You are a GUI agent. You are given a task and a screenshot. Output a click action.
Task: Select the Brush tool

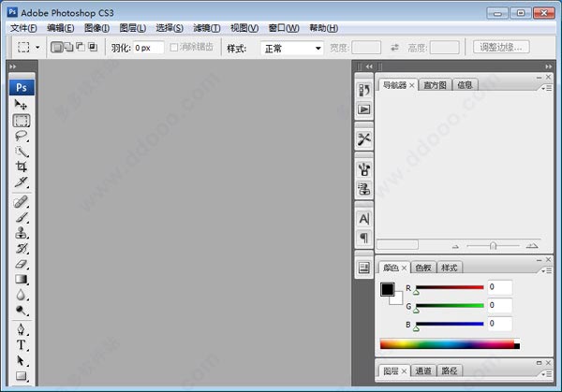22,218
